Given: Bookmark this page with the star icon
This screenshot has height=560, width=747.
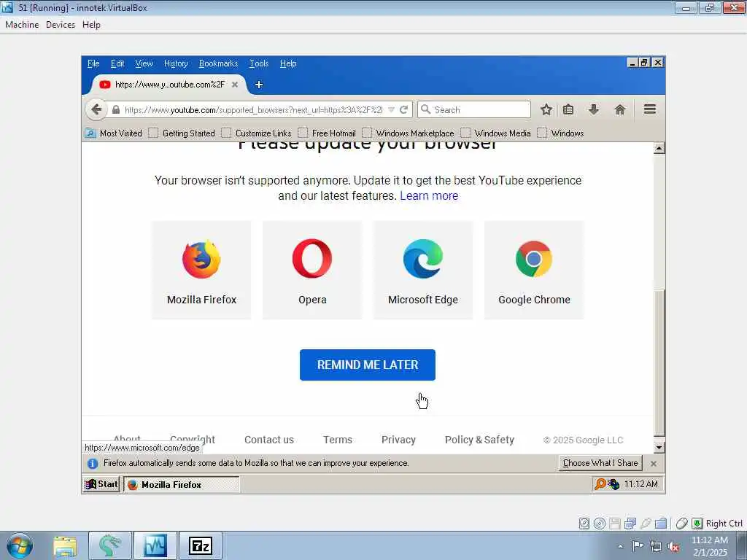Looking at the screenshot, I should [546, 110].
